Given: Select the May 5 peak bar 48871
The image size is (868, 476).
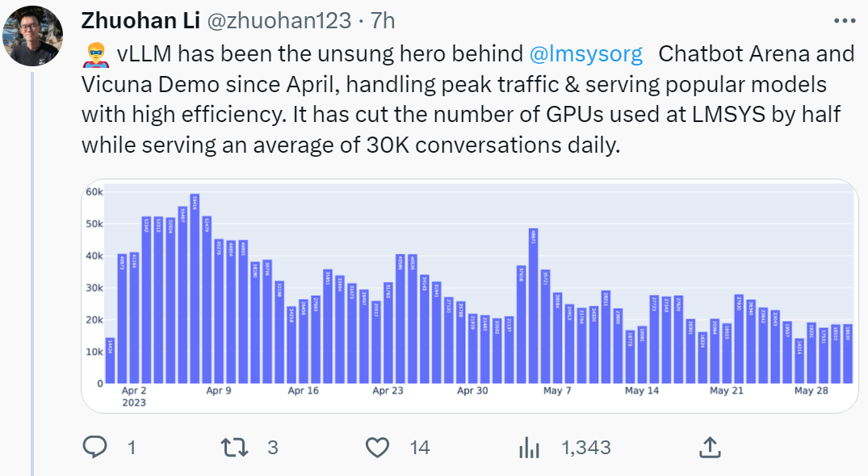Looking at the screenshot, I should [x=533, y=305].
